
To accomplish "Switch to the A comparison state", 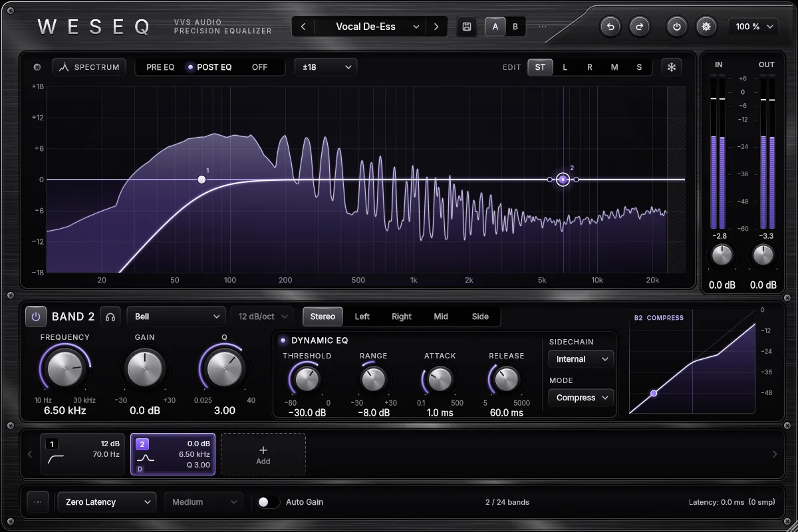I will coord(495,27).
